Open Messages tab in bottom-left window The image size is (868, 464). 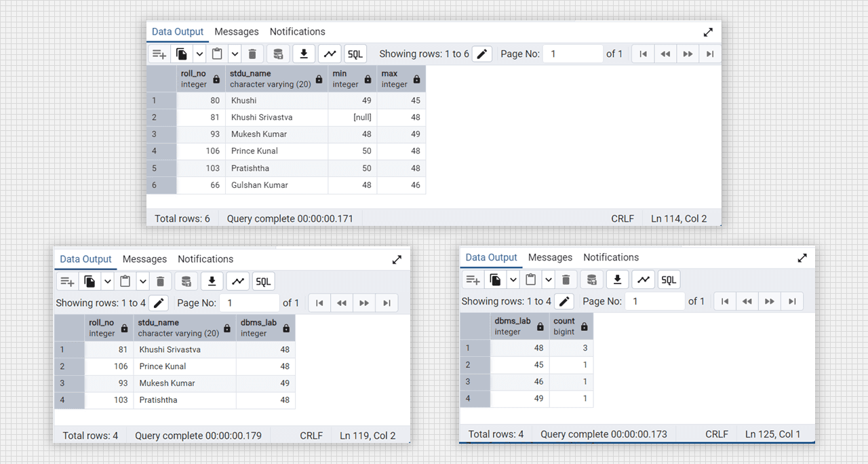point(145,259)
